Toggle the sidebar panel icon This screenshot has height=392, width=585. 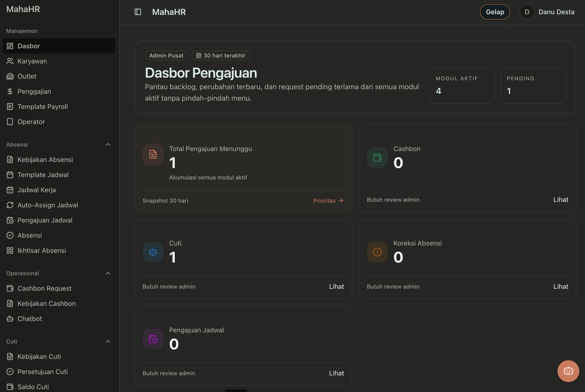pos(138,12)
